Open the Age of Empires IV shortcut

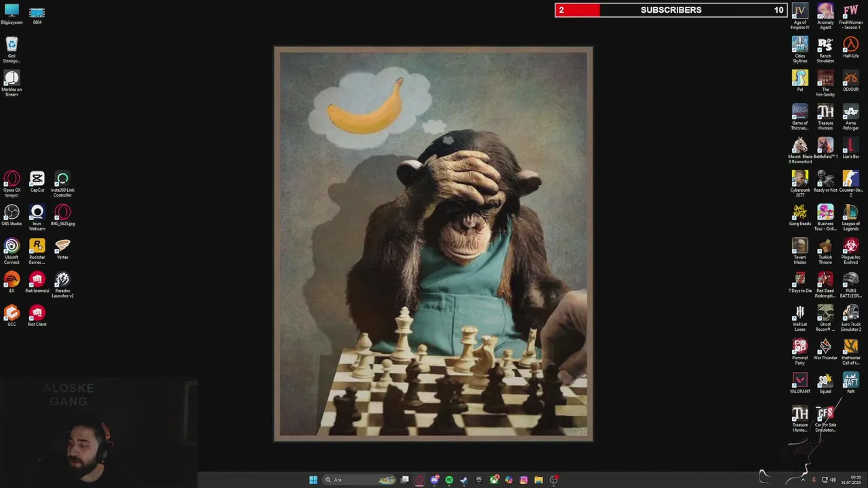tap(800, 16)
